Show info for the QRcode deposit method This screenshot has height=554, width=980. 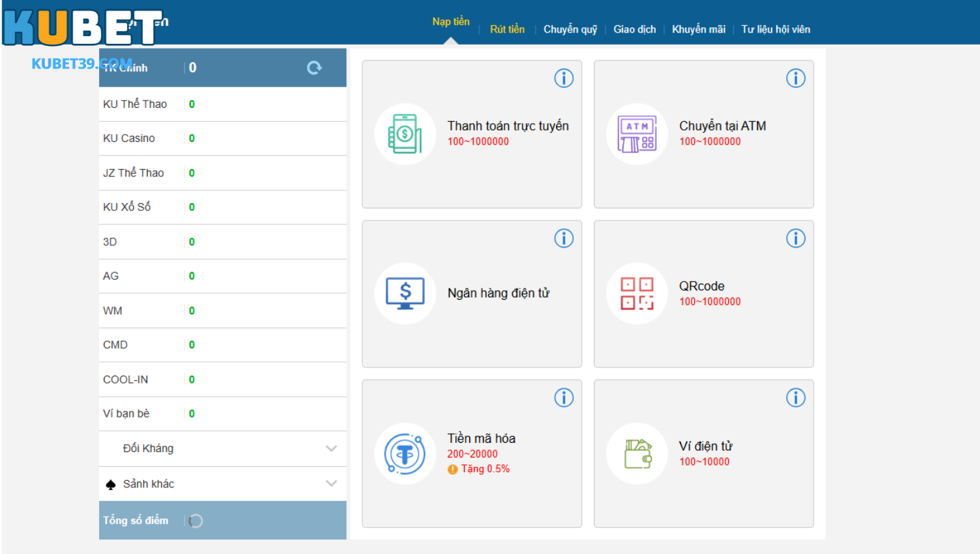point(795,238)
